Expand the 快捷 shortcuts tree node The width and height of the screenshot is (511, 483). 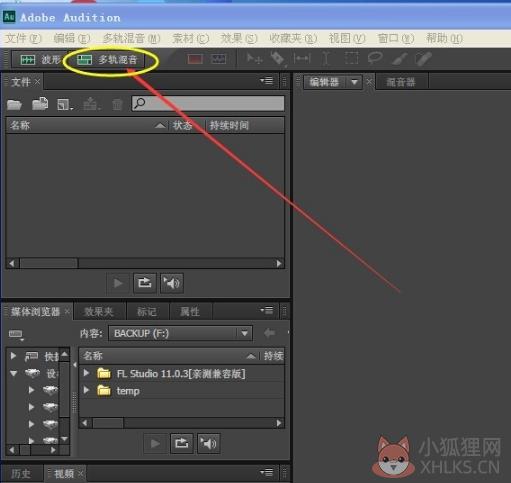click(13, 356)
